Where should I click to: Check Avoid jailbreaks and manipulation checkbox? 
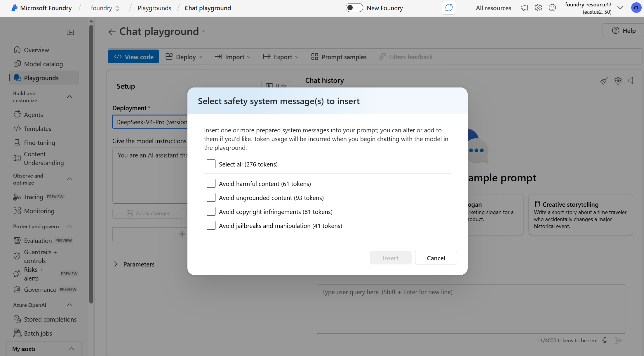211,225
